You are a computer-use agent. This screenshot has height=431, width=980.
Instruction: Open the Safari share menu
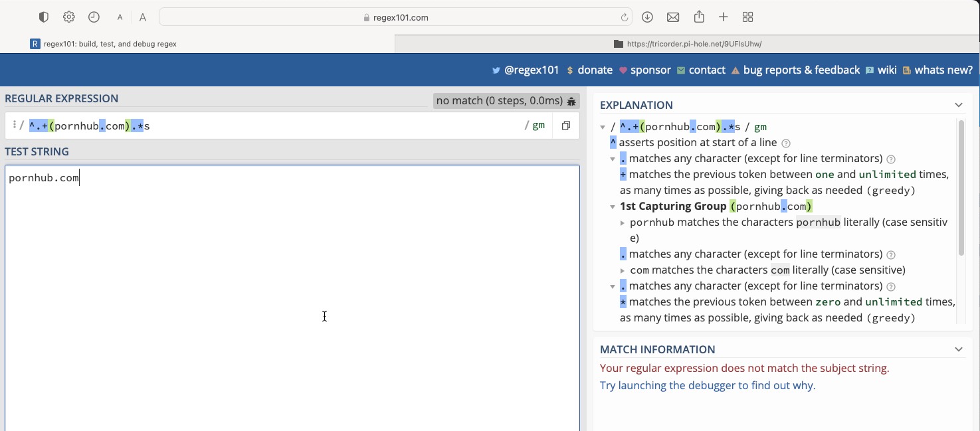coord(699,17)
